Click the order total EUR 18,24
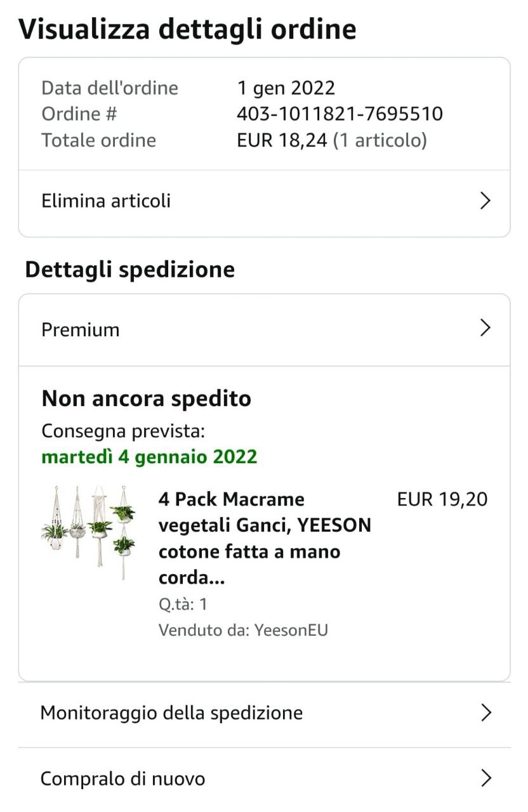528x812 pixels. 284,140
